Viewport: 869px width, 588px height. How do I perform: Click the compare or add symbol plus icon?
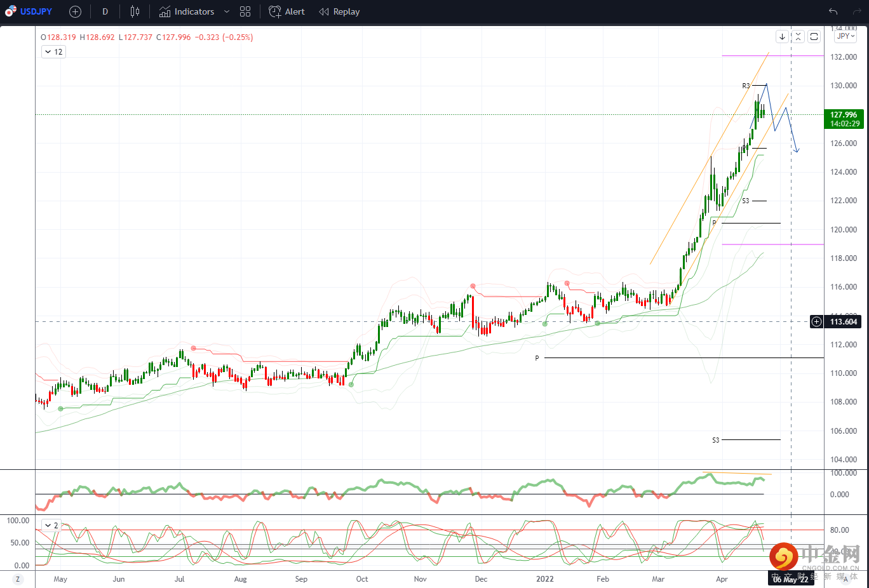pyautogui.click(x=75, y=11)
